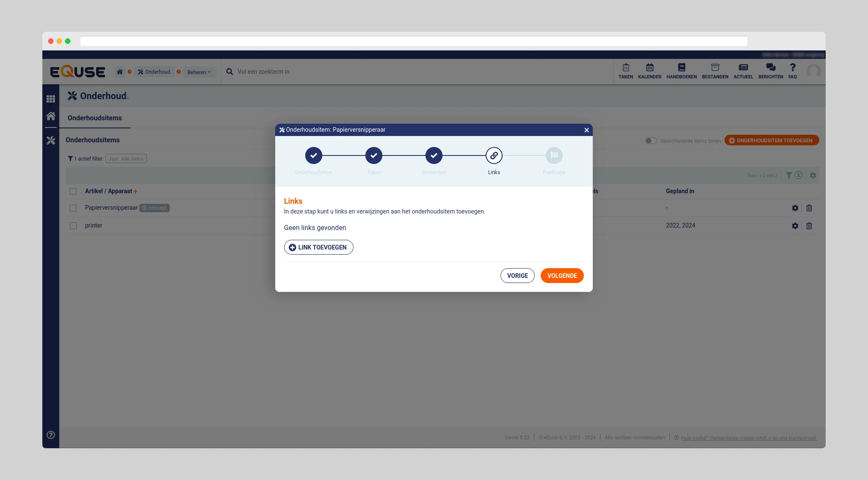Screen dimensions: 868x480
Task: Select the Onderhoudsitems tab
Action: point(95,118)
